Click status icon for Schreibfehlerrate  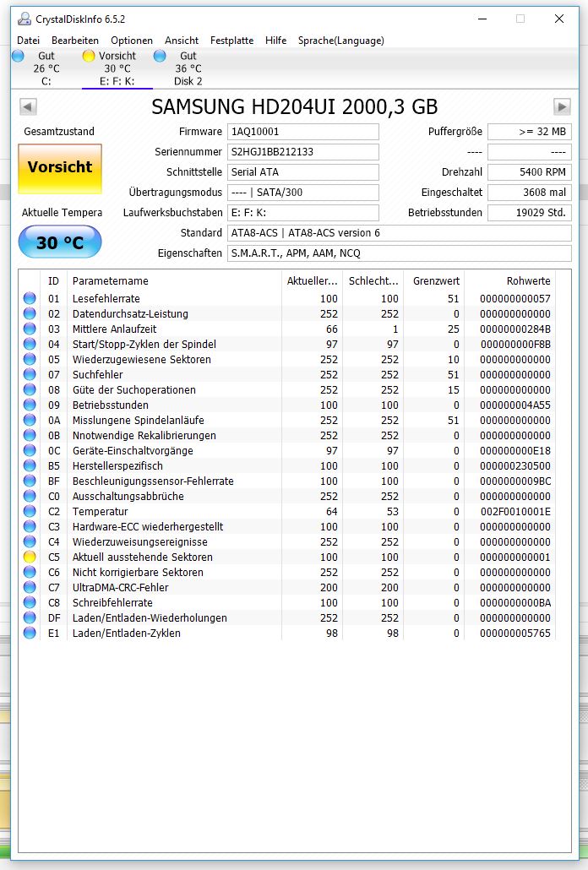point(30,602)
